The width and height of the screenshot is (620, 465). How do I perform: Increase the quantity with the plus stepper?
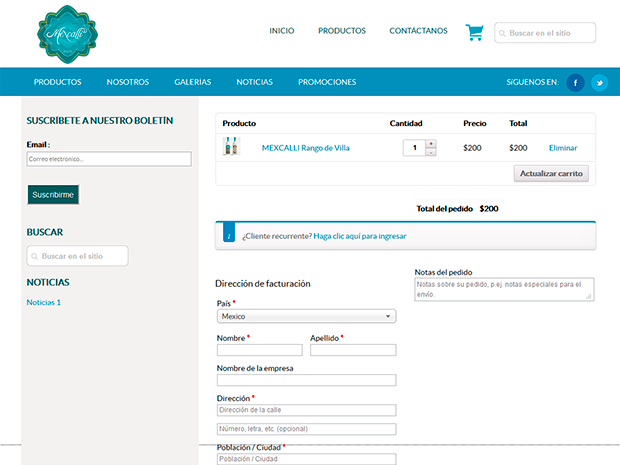(431, 143)
